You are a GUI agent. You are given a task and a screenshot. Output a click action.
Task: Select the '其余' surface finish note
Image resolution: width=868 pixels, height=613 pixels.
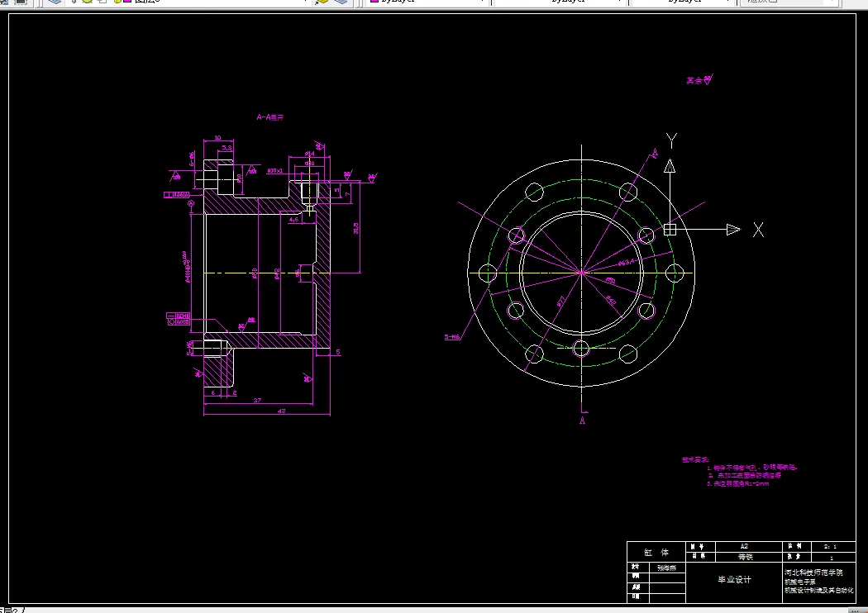click(x=699, y=80)
